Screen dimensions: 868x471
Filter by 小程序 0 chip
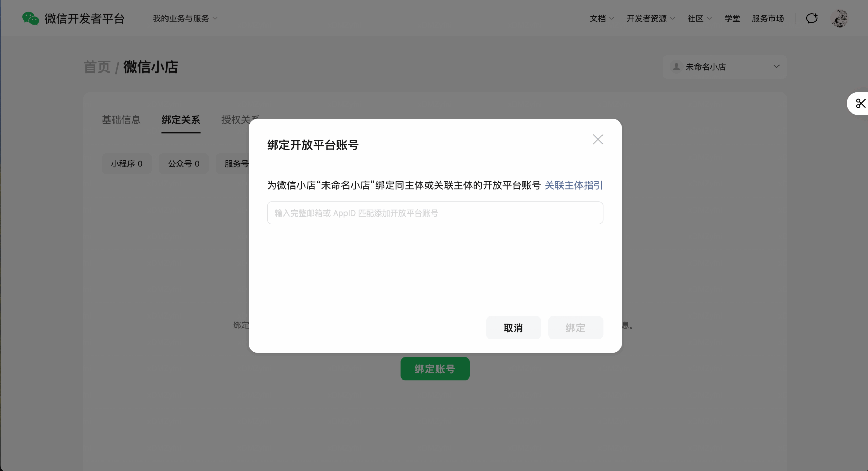(126, 164)
